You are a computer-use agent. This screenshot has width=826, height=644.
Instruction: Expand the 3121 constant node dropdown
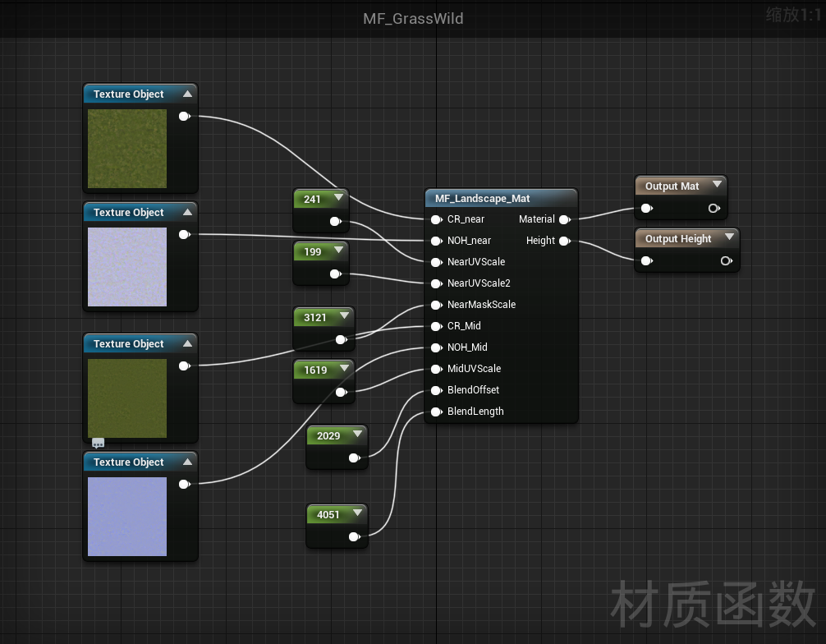pos(343,317)
